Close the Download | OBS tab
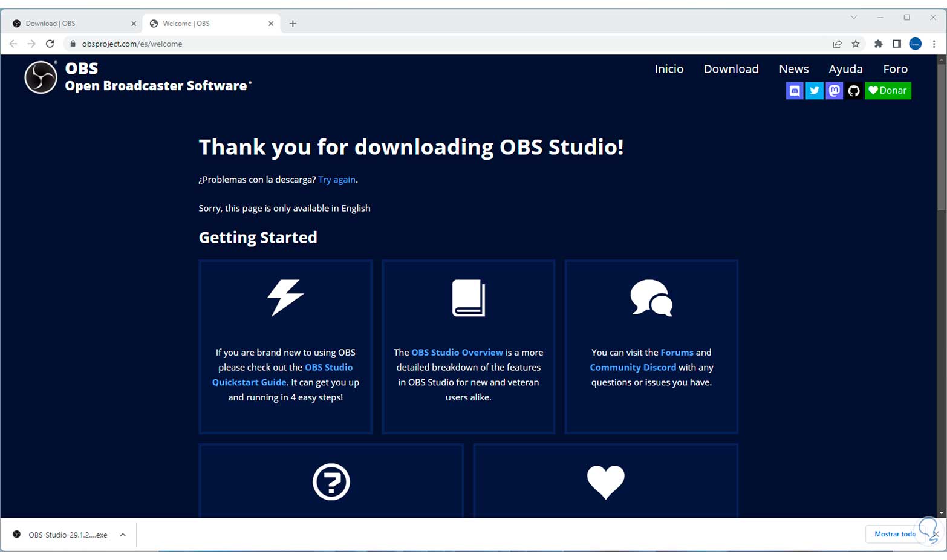This screenshot has width=947, height=560. (x=134, y=24)
